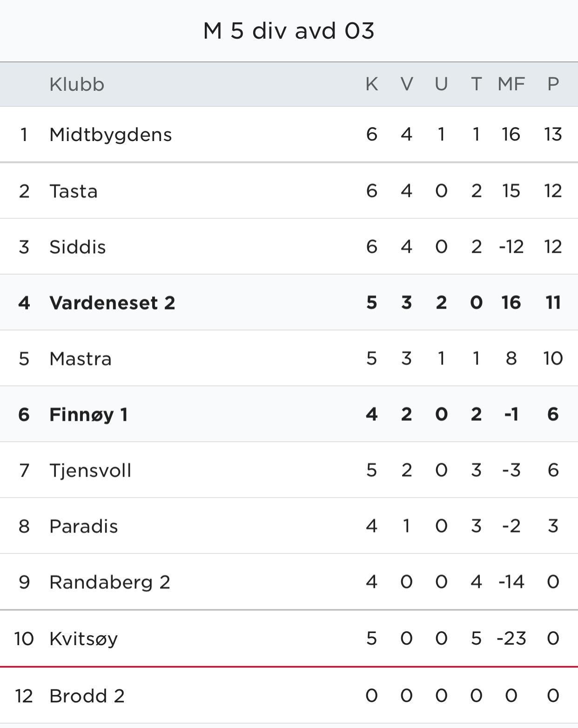Click the U draws column header
578x728 pixels.
(441, 84)
